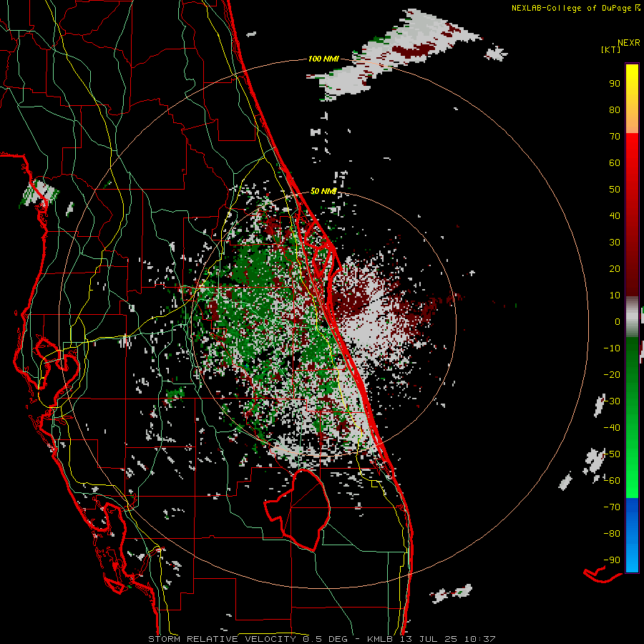Click the KMLB station identifier in caption
644x644 pixels.
380,639
